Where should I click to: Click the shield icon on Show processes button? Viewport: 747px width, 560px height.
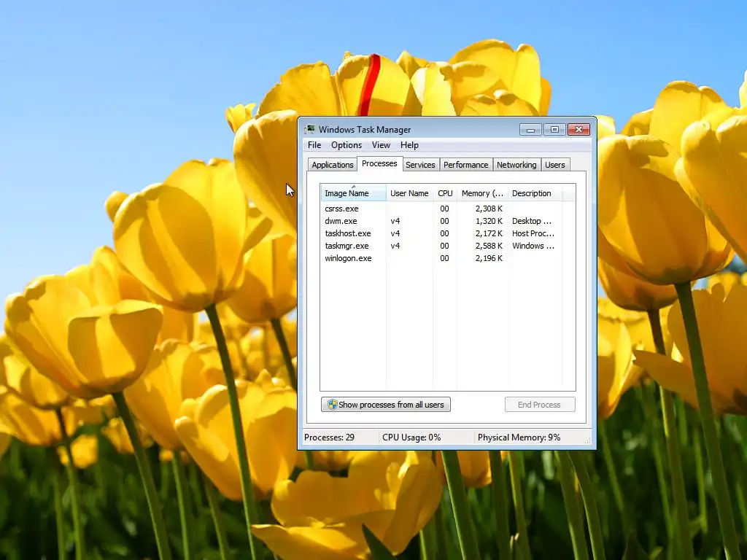click(x=332, y=404)
